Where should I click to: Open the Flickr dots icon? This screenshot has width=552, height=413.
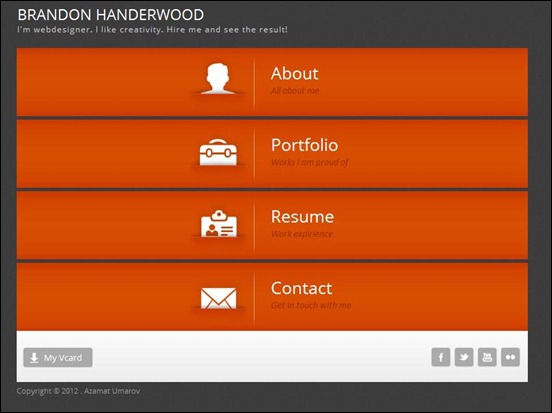coord(510,357)
